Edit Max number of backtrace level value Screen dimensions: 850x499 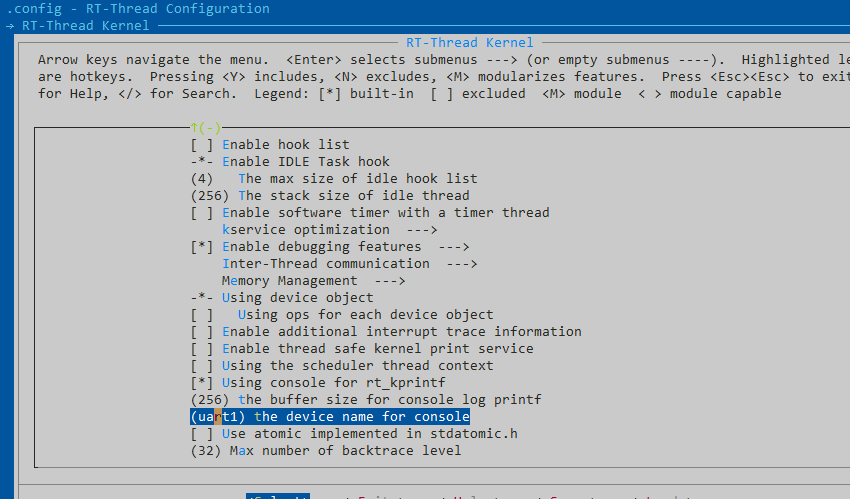click(x=326, y=450)
